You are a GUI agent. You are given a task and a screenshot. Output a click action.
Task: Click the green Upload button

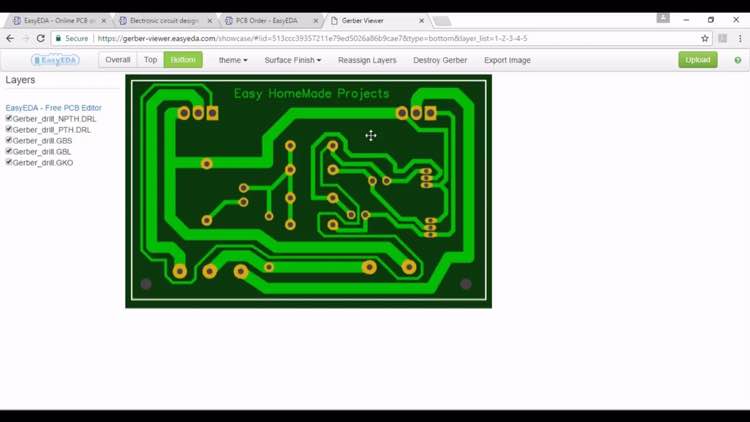(x=697, y=60)
